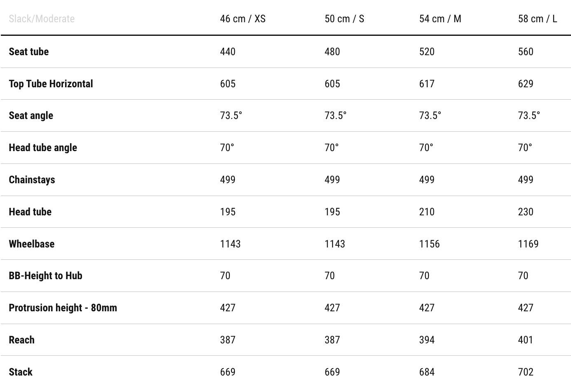571x392 pixels.
Task: Click the Chainstays row label
Action: [32, 180]
